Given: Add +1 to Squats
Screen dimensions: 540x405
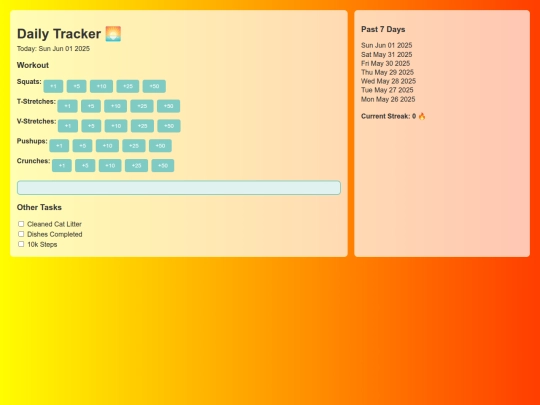Looking at the screenshot, I should pos(53,86).
